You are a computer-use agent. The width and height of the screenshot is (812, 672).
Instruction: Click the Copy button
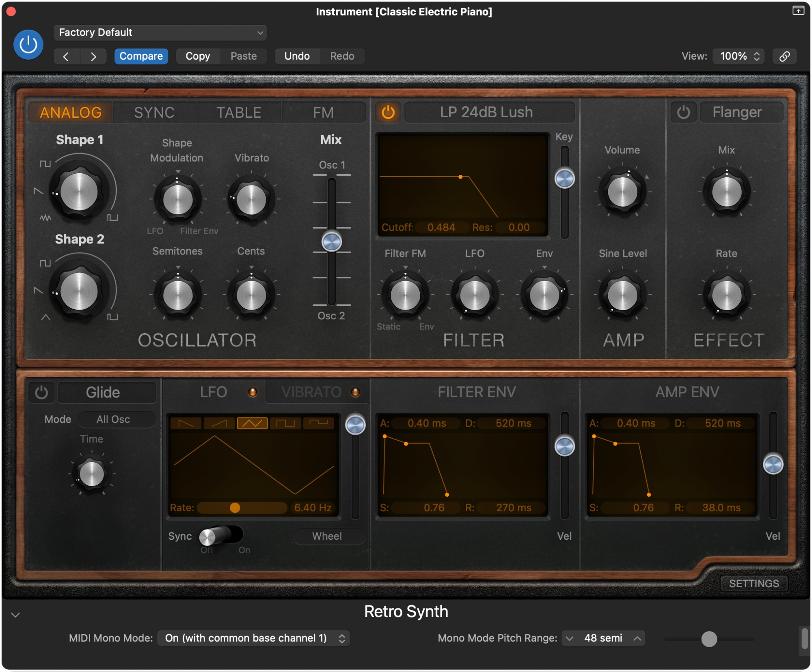(198, 56)
